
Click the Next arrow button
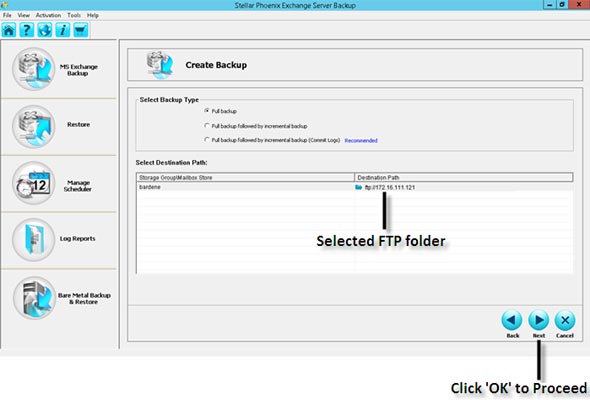(x=538, y=321)
